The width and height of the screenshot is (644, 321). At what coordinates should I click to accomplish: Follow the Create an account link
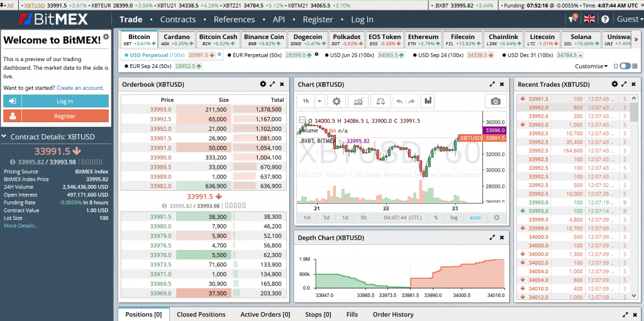pyautogui.click(x=80, y=88)
